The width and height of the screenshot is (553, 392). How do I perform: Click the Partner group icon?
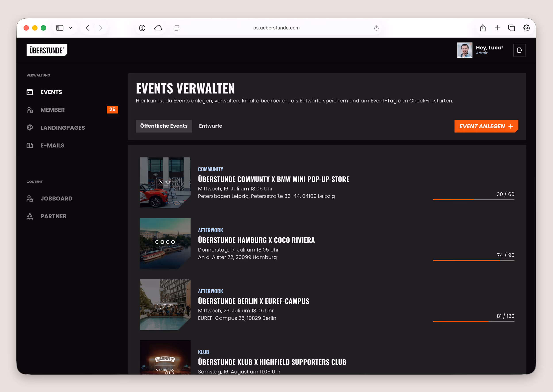(30, 216)
